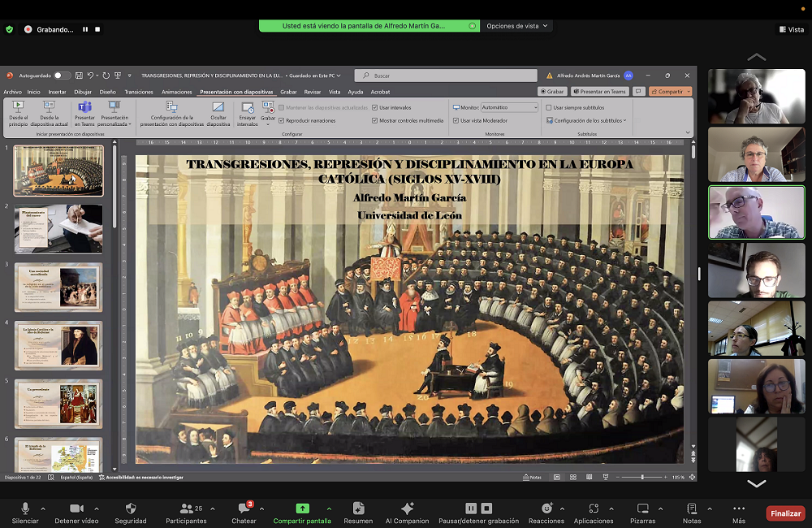Viewport: 812px width, 528px height.
Task: Toggle Notas in PowerPoint status bar
Action: 533,477
